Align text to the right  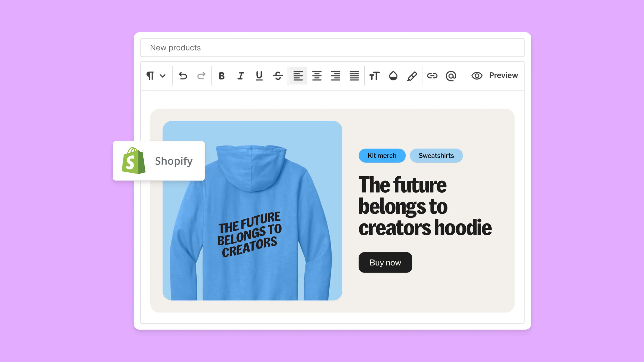coord(336,76)
